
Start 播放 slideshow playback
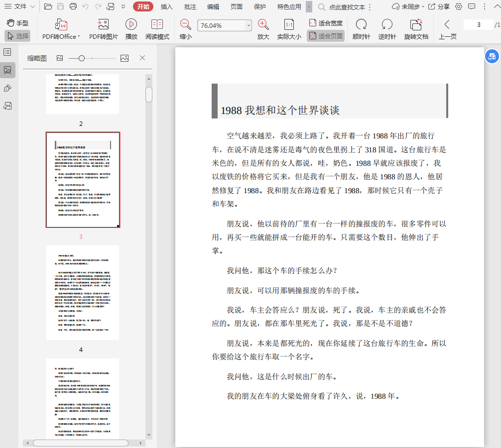coord(131,29)
